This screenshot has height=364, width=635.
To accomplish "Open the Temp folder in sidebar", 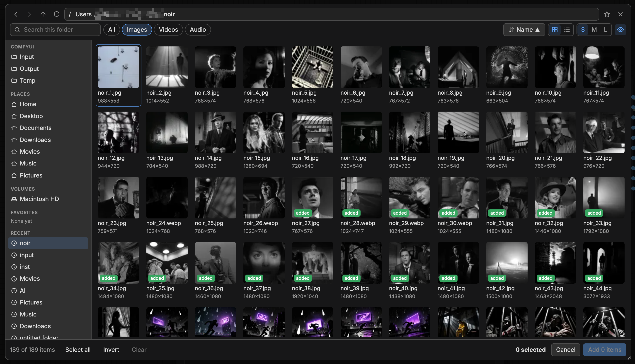I will pos(48,81).
